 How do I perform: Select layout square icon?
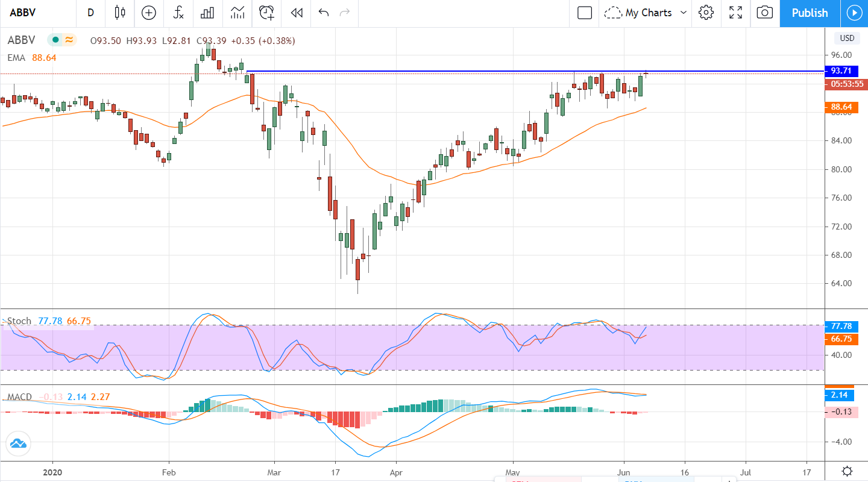click(x=584, y=13)
